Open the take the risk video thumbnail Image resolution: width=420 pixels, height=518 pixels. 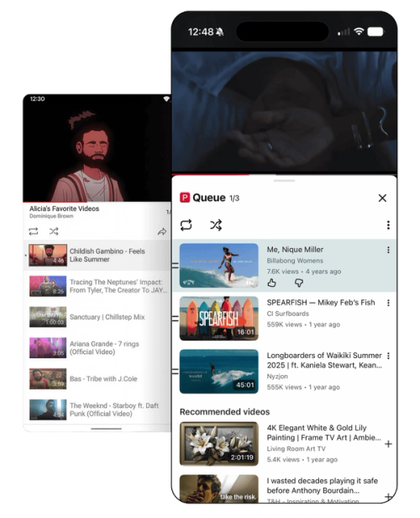pos(218,489)
